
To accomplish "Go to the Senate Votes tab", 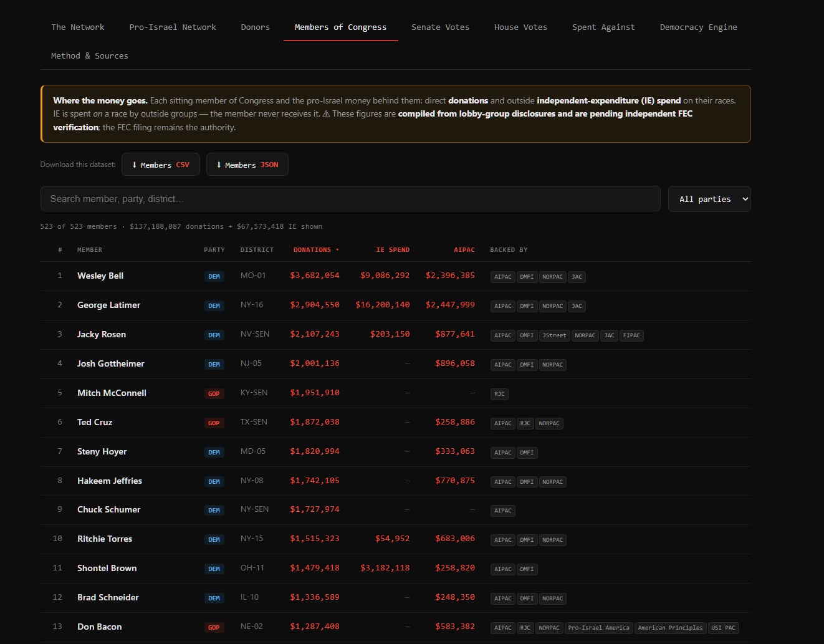I will [440, 27].
